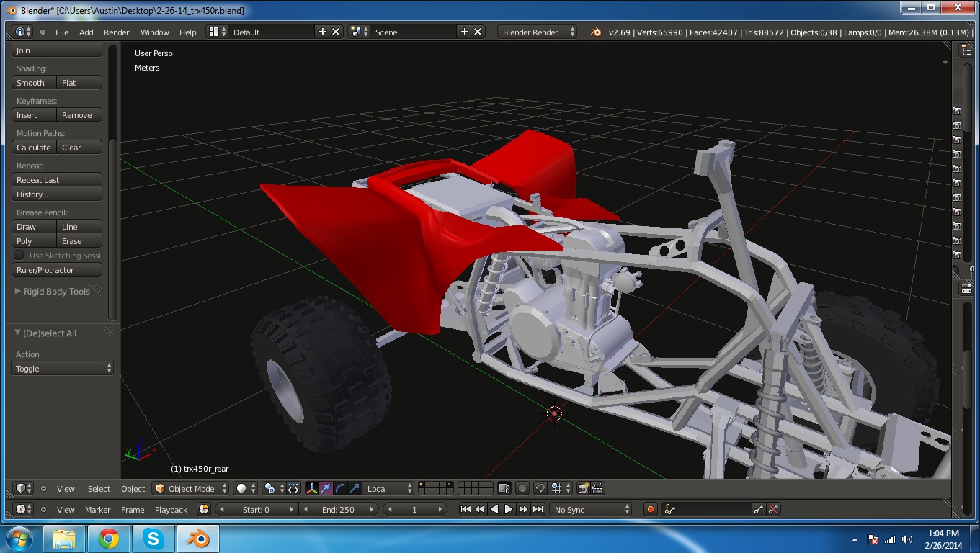Enable the scale manipulator

[355, 488]
